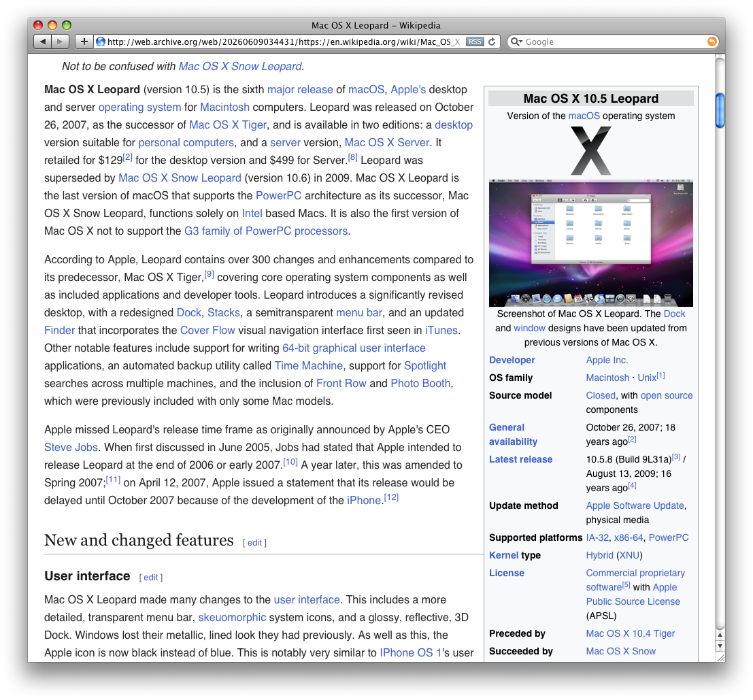The width and height of the screenshot is (753, 700).
Task: Open the Unix link in OS family row
Action: click(x=647, y=378)
